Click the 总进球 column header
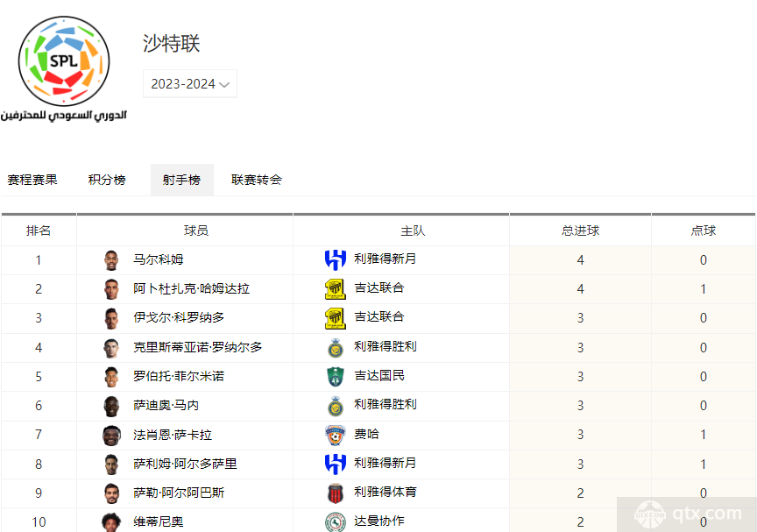757x532 pixels. coord(580,231)
